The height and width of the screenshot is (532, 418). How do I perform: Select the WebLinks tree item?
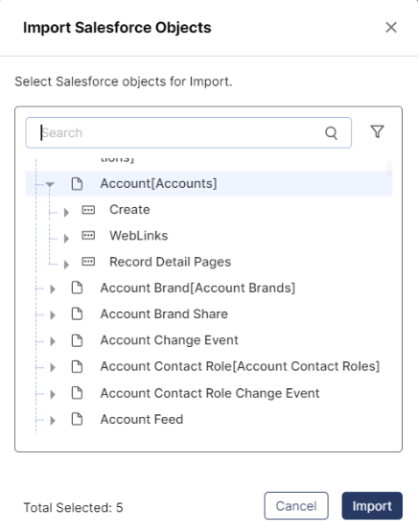coord(139,236)
